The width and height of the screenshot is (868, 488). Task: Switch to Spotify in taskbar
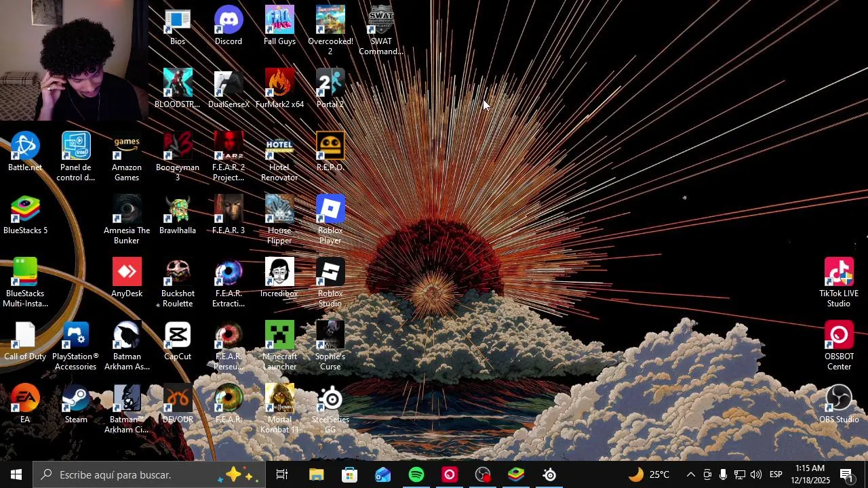pyautogui.click(x=416, y=474)
